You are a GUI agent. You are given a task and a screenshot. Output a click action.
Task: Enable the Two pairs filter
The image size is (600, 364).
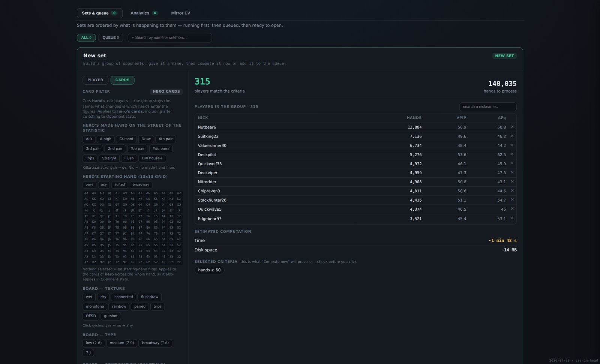(161, 149)
